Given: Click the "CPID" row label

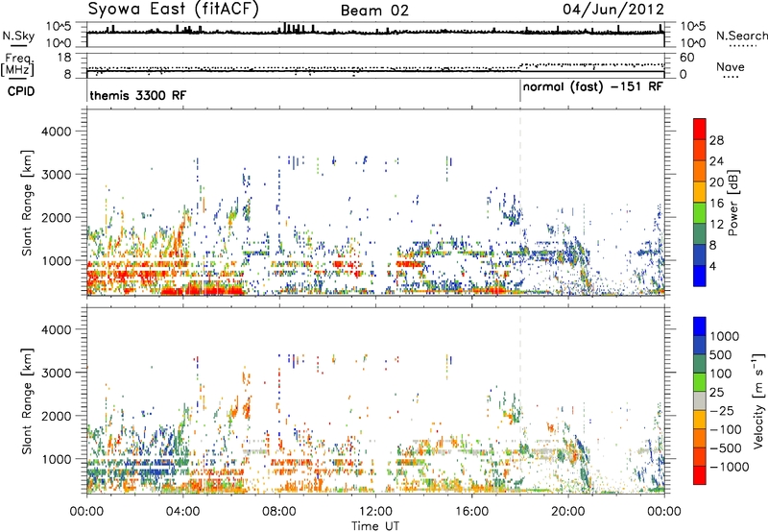Looking at the screenshot, I should [21, 91].
